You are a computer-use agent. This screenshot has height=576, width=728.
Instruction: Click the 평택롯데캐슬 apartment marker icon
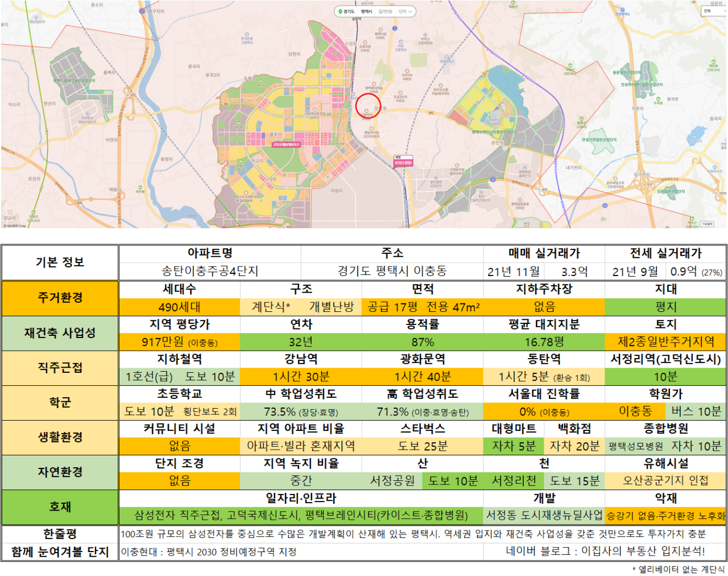[x=374, y=84]
